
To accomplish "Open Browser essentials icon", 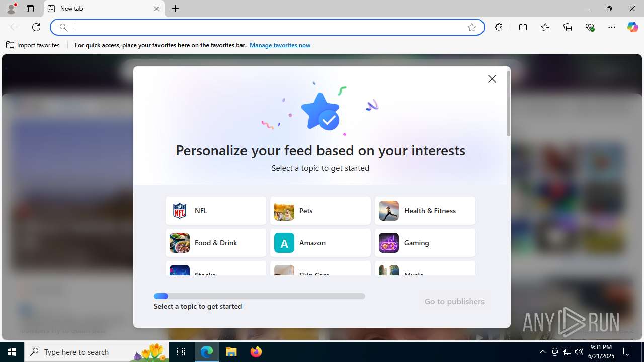I will 590,27.
